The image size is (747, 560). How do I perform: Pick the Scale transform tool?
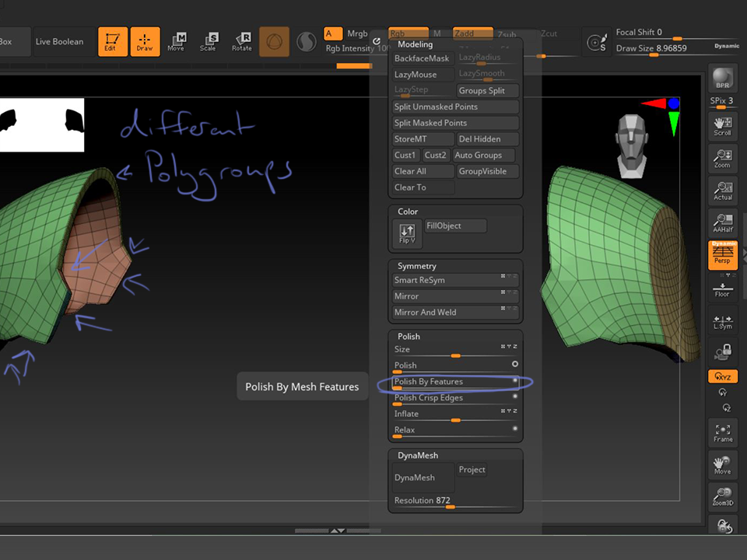pos(208,41)
